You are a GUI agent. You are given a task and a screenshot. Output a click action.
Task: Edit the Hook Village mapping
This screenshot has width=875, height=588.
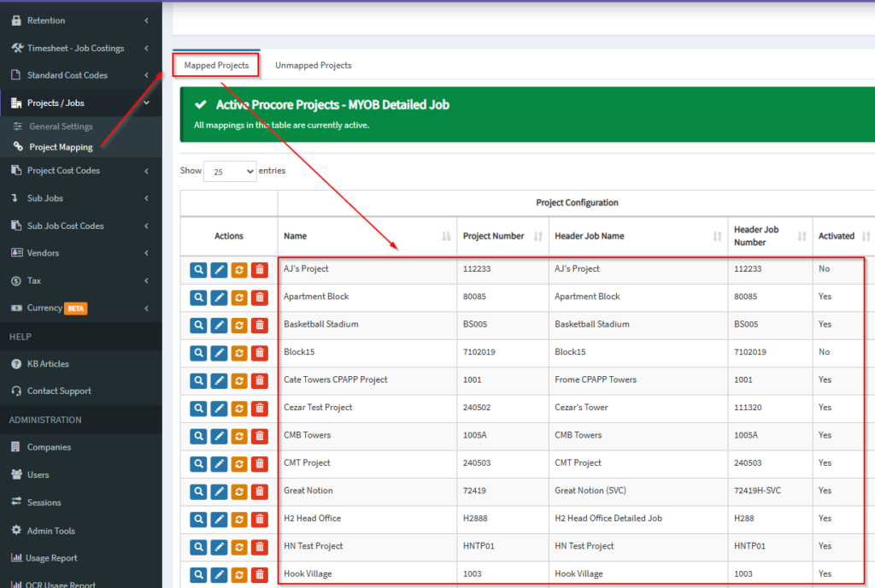coord(219,574)
